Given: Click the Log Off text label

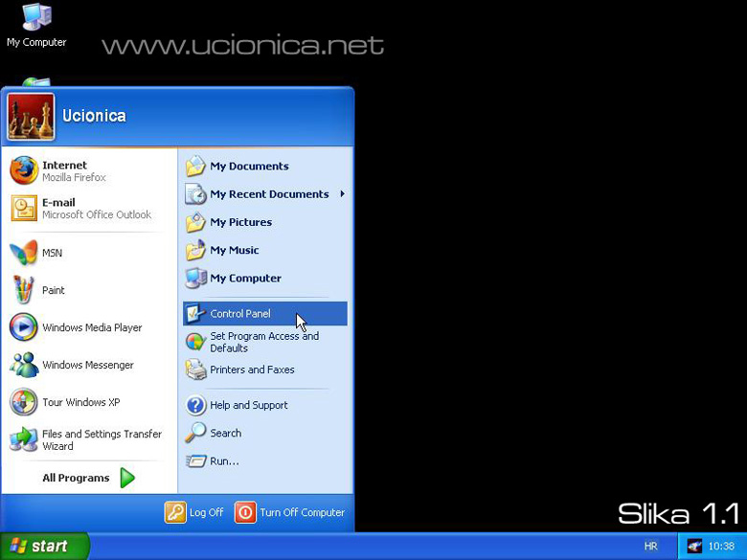Looking at the screenshot, I should pos(206,512).
